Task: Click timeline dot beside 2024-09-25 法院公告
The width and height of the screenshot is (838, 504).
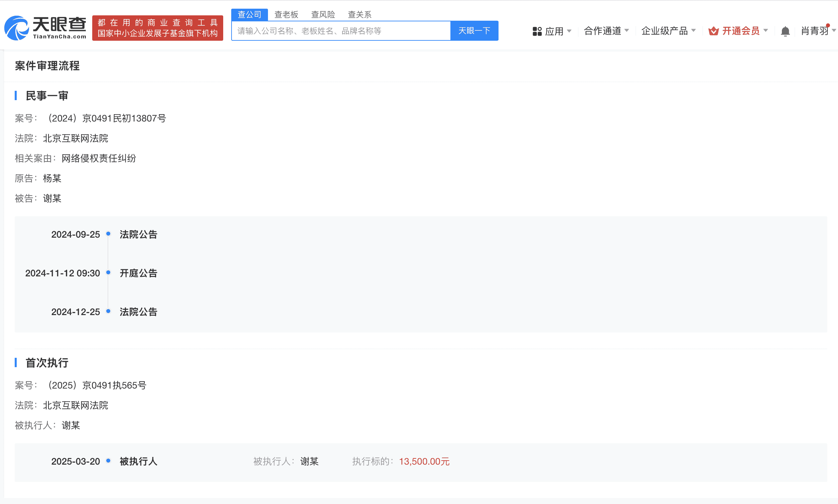Action: 109,234
